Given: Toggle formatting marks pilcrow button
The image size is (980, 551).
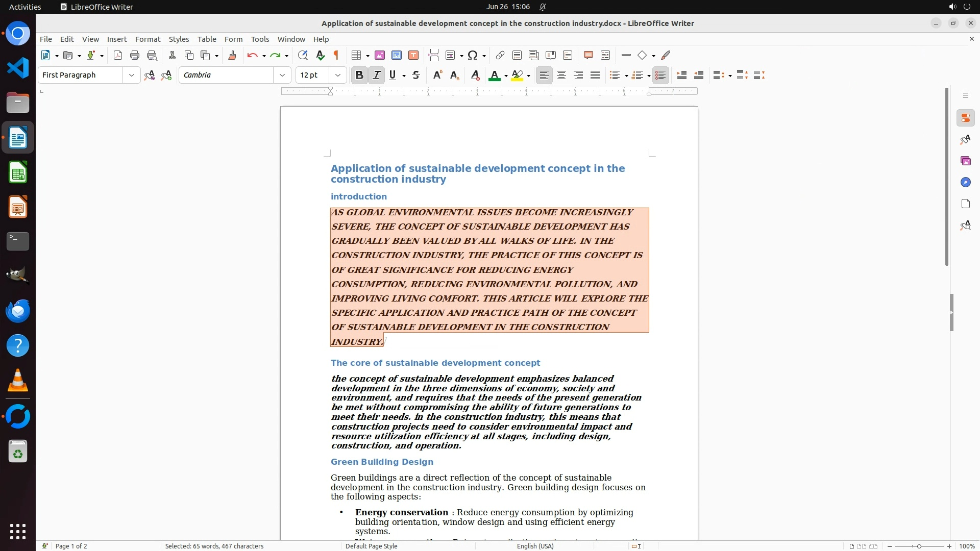Looking at the screenshot, I should coord(336,56).
